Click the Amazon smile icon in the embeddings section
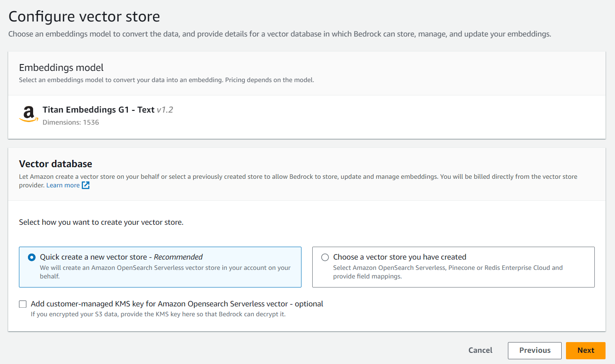Viewport: 615px width, 364px height. coord(28,114)
